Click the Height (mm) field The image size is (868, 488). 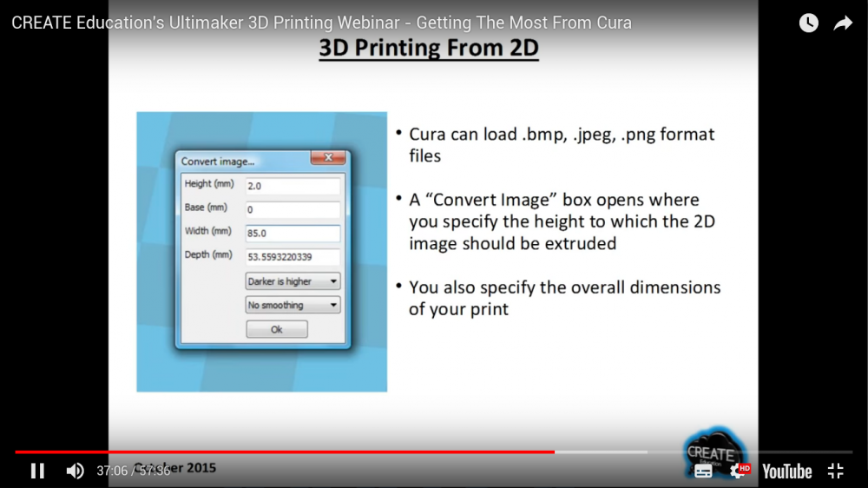pos(293,186)
